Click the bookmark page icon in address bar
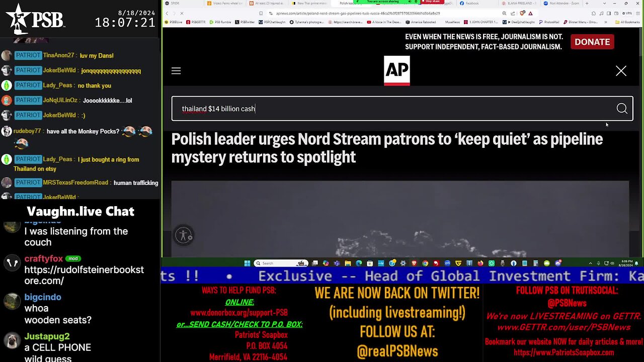 click(261, 13)
